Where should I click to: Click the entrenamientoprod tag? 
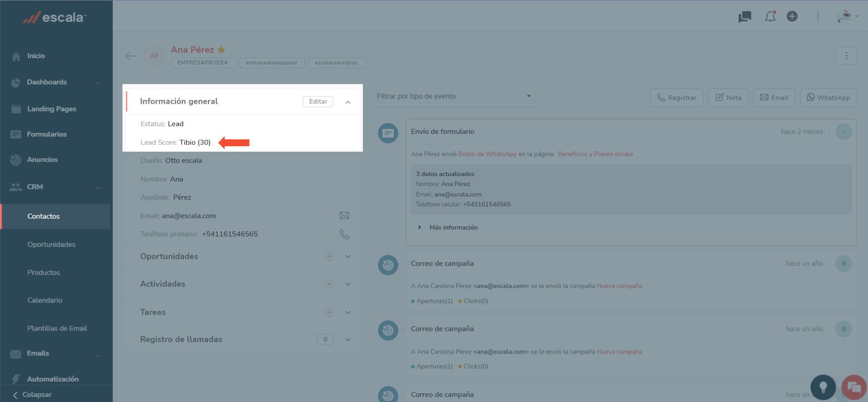(x=271, y=63)
